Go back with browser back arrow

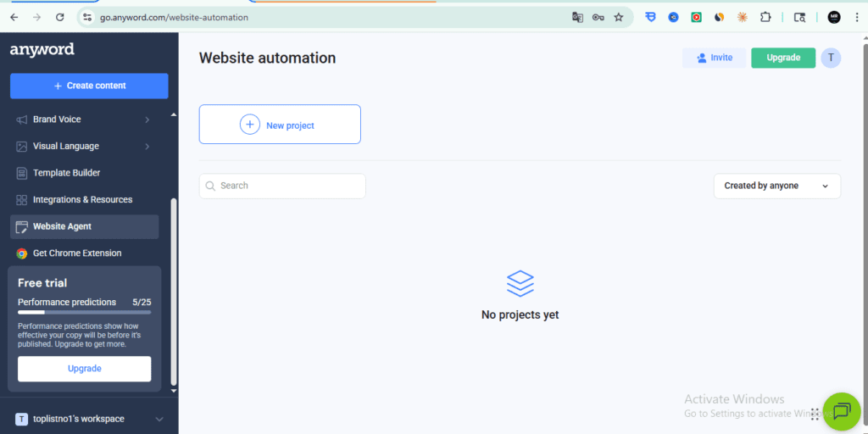click(x=14, y=17)
